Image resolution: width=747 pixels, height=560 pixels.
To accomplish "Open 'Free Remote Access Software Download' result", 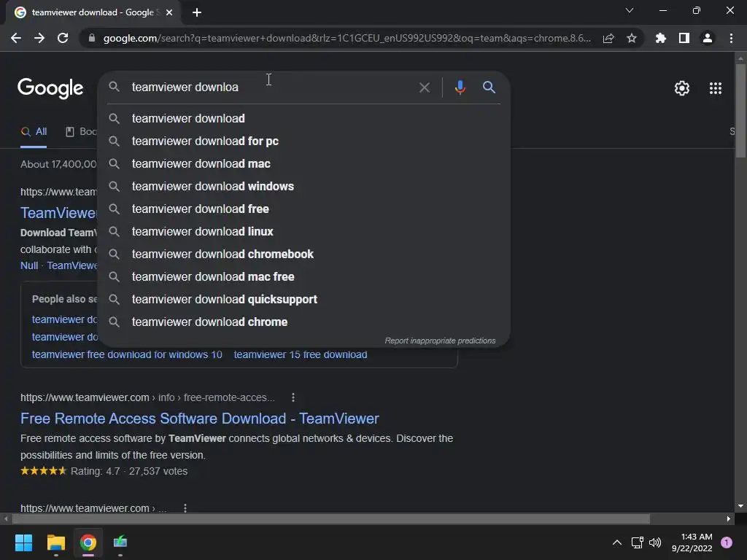I will tap(200, 419).
